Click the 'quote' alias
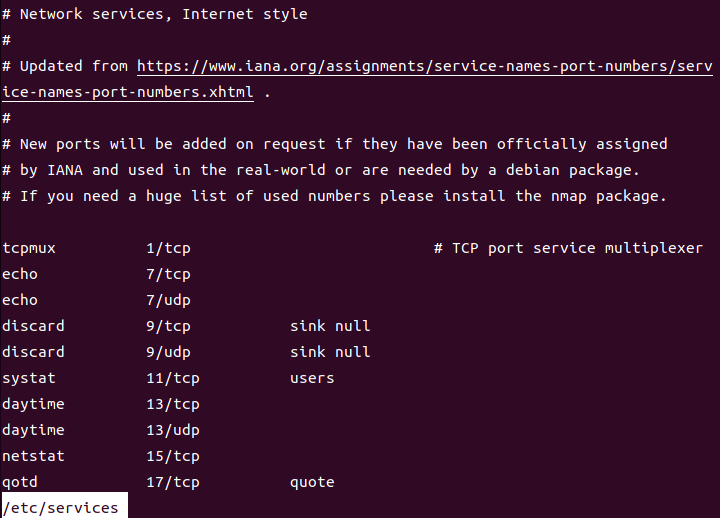This screenshot has width=720, height=518. click(x=312, y=482)
